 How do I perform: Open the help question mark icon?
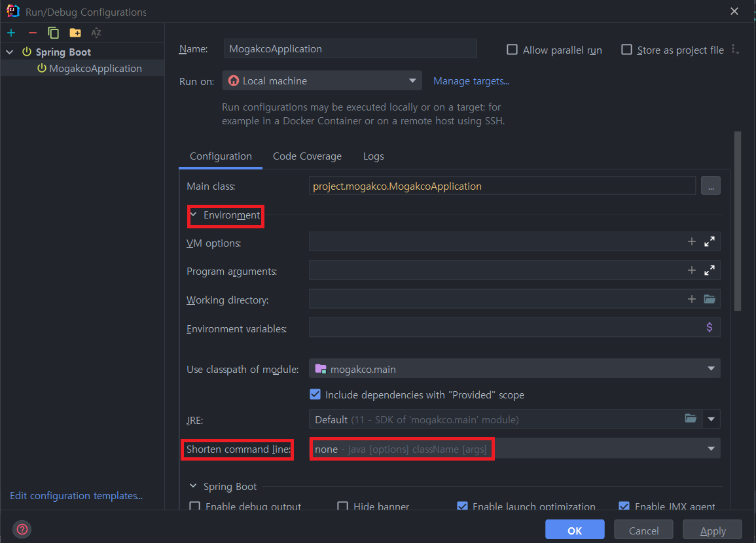coord(22,529)
